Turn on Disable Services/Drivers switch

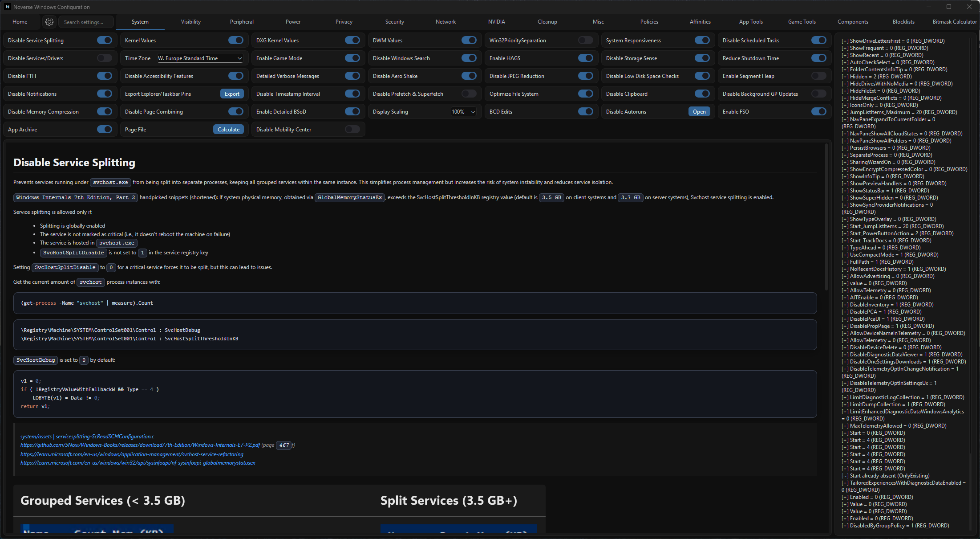[105, 58]
